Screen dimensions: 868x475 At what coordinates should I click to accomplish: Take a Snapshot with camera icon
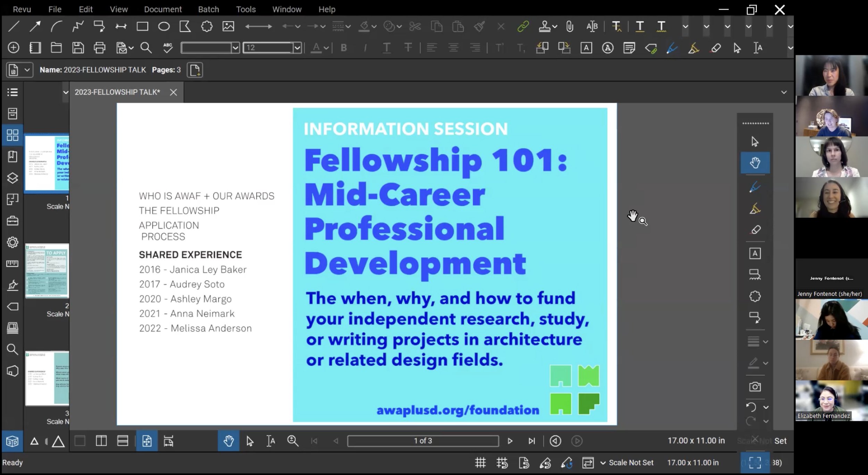tap(755, 387)
